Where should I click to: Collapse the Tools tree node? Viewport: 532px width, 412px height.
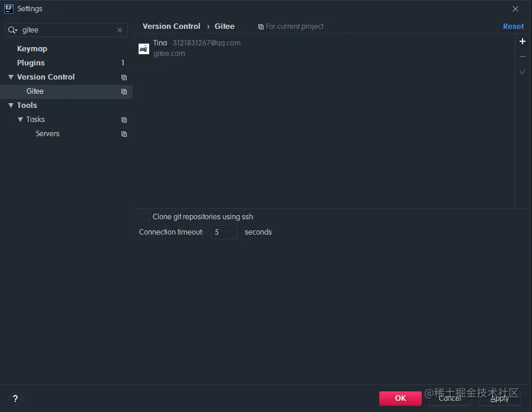[x=11, y=105]
